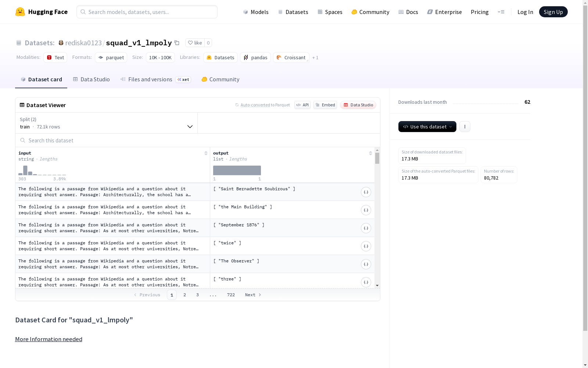Click the Text modality tag
The height and width of the screenshot is (368, 588).
click(55, 57)
